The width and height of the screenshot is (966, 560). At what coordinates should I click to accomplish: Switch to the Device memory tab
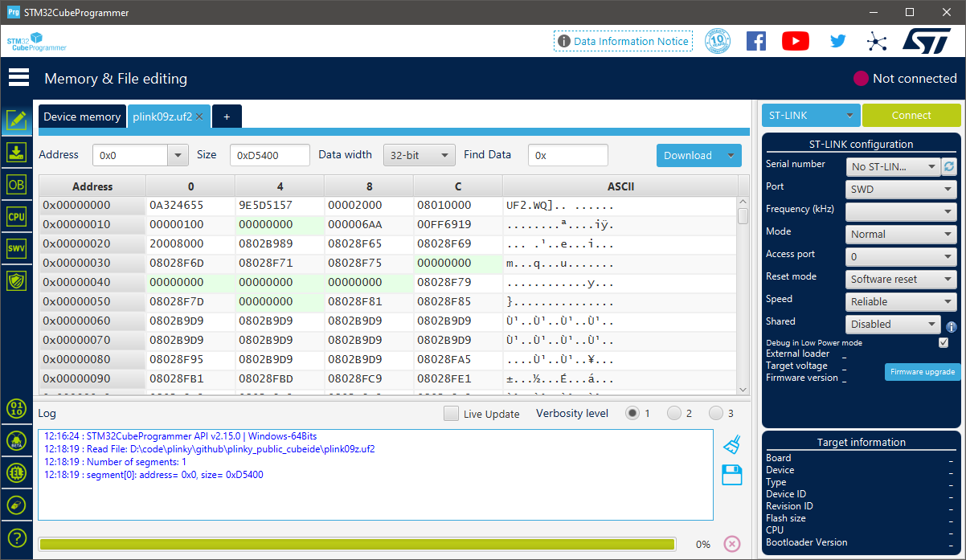pos(82,116)
